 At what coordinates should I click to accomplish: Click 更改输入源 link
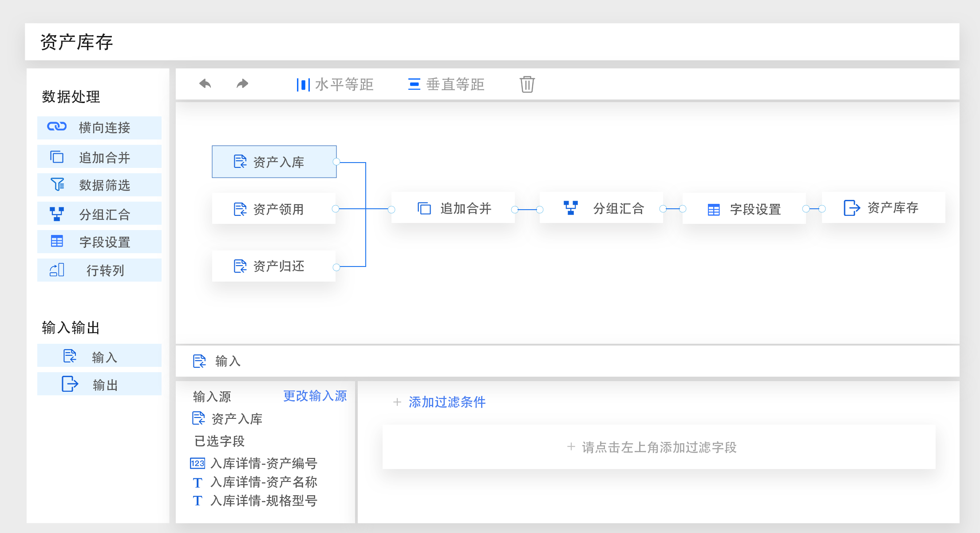[315, 396]
